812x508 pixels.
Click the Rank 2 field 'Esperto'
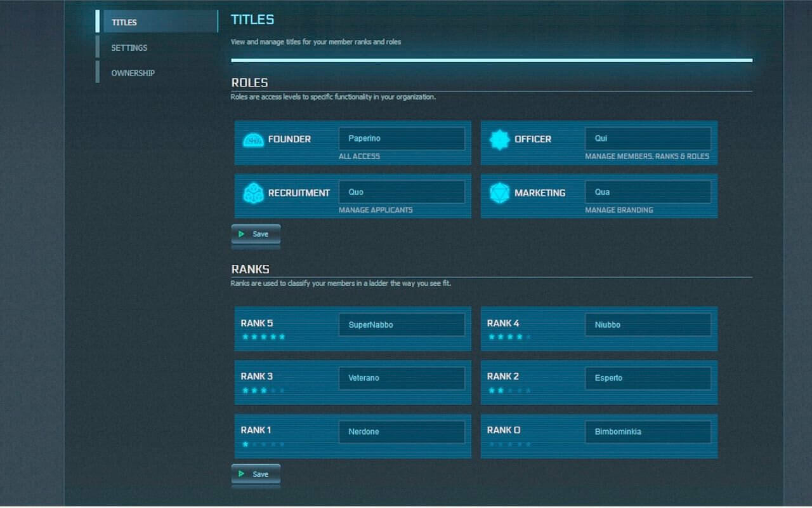(648, 378)
